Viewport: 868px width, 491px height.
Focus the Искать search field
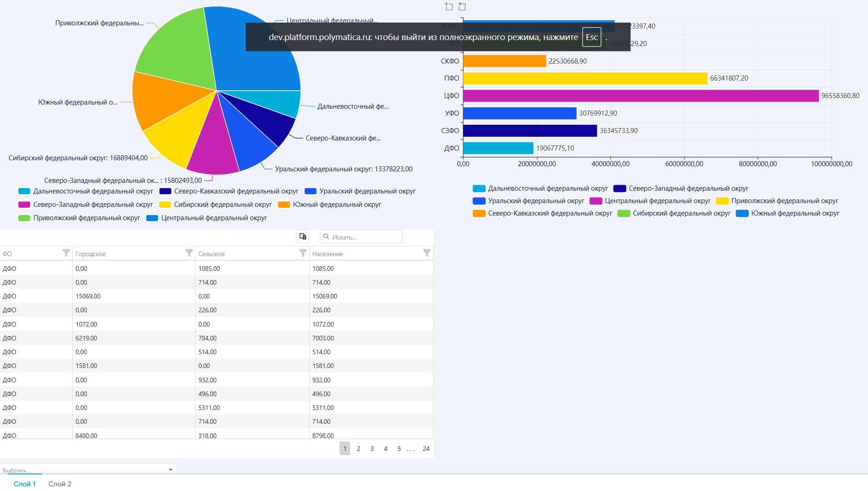pos(365,237)
